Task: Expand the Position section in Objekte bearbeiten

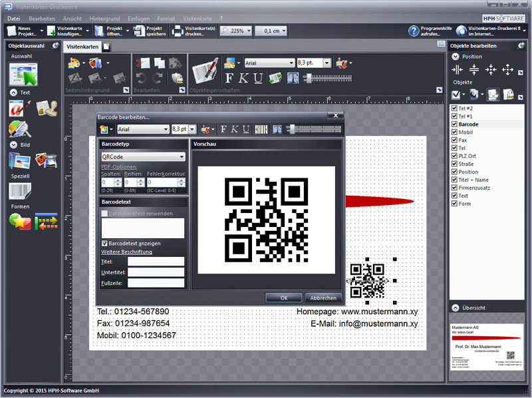Action: 456,57
